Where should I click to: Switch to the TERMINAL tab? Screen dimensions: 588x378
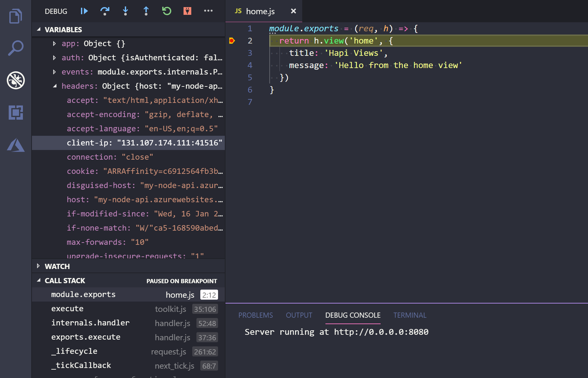(x=410, y=315)
